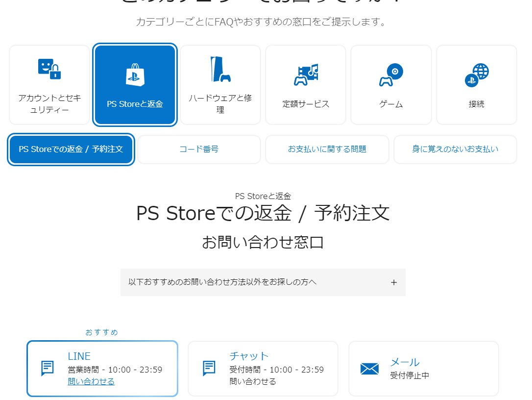Image resolution: width=532 pixels, height=400 pixels.
Task: Select the PS Storeと返金 category card
Action: [135, 85]
